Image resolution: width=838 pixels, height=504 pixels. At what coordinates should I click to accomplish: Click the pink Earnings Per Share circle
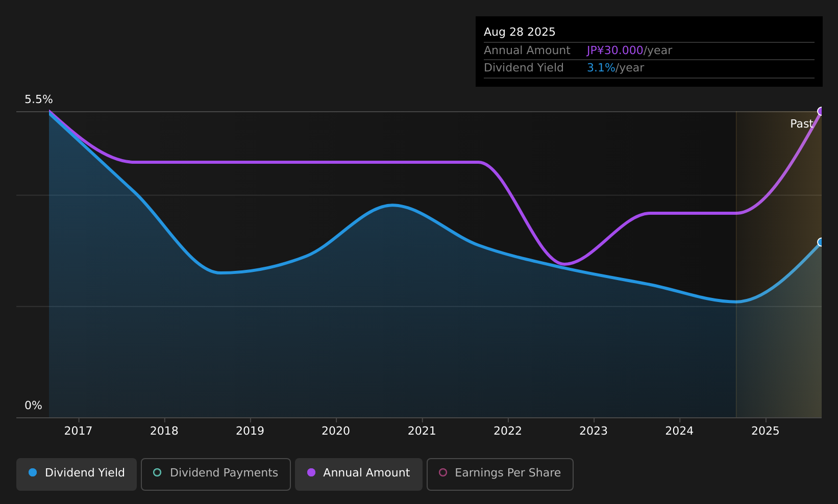tap(443, 472)
